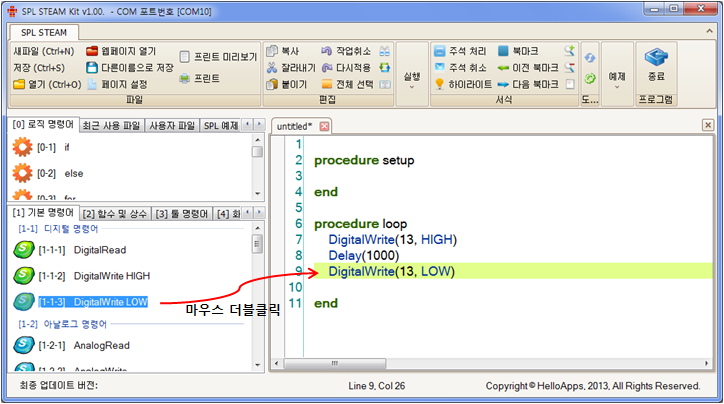The height and width of the screenshot is (404, 724).
Task: Toggle 북마크 bookmark icon
Action: pyautogui.click(x=503, y=51)
